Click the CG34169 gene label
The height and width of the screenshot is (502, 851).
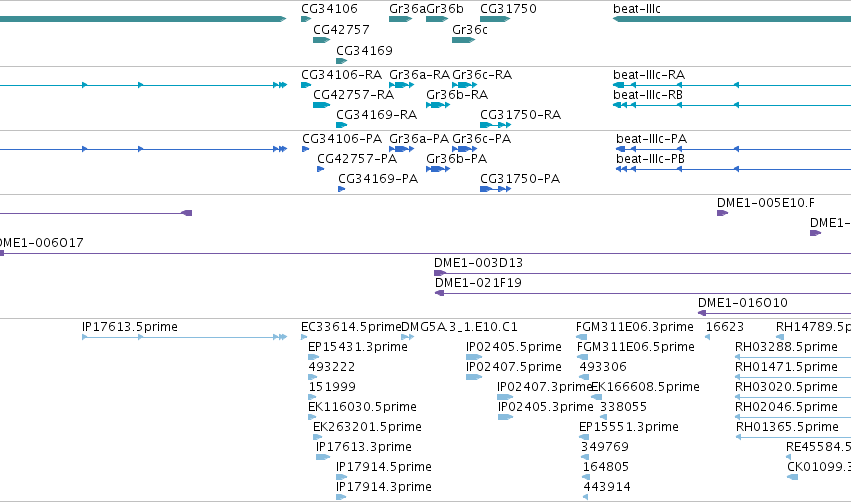(x=364, y=50)
